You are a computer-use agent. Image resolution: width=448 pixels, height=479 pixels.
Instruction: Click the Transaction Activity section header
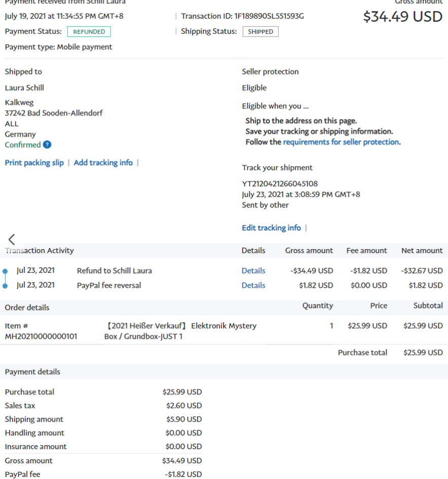[x=40, y=251]
